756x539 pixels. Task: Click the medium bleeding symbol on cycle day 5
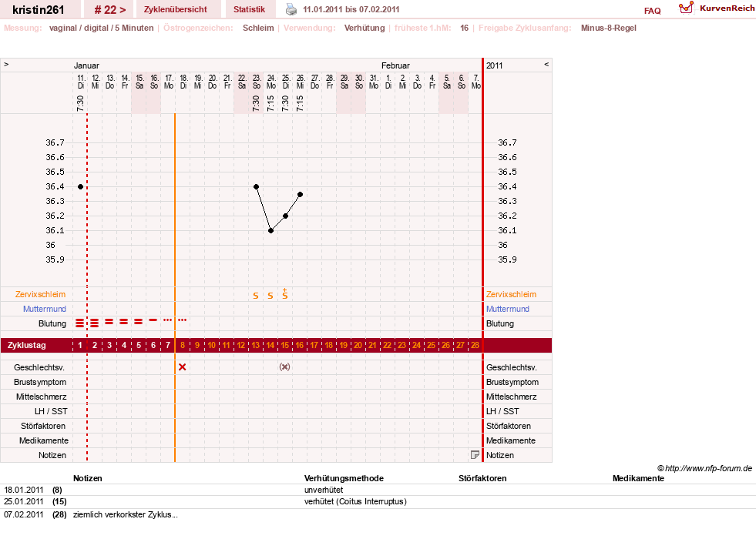(139, 321)
